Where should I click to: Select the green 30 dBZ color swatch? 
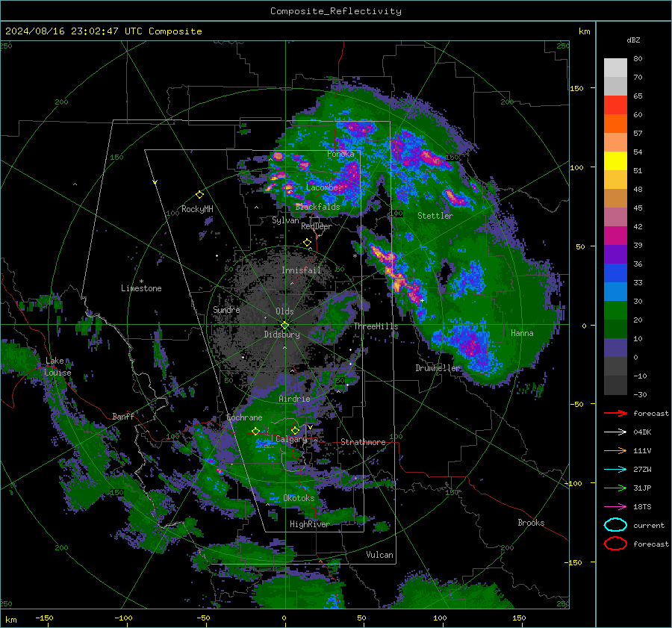615,311
